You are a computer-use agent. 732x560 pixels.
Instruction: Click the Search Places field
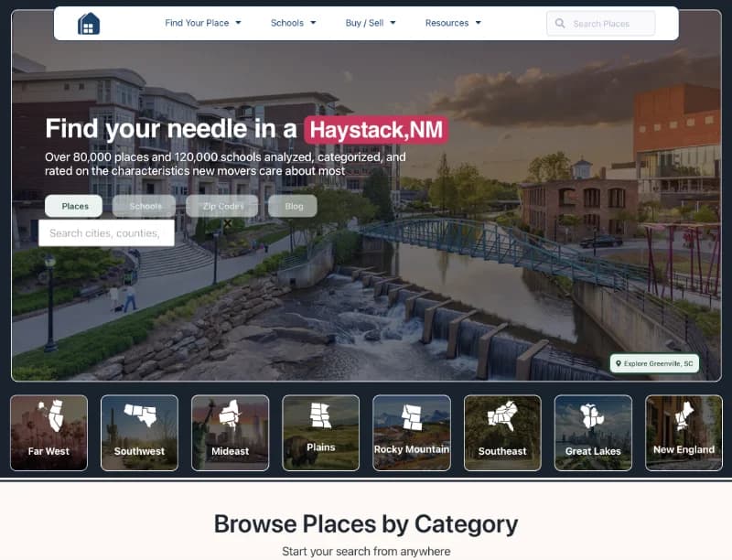(601, 24)
